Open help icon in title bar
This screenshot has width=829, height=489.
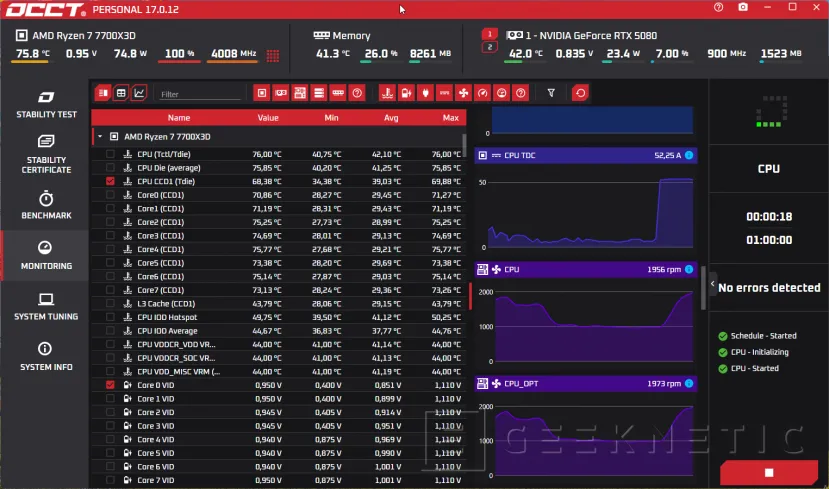tap(718, 7)
